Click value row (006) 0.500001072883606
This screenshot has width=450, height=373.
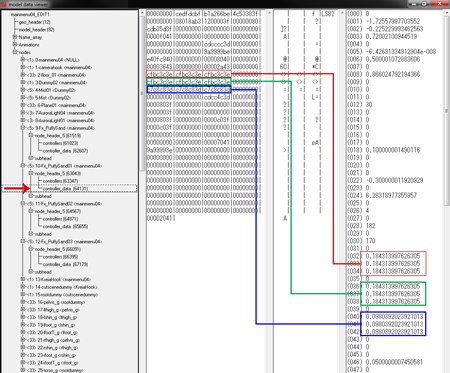pyautogui.click(x=384, y=59)
